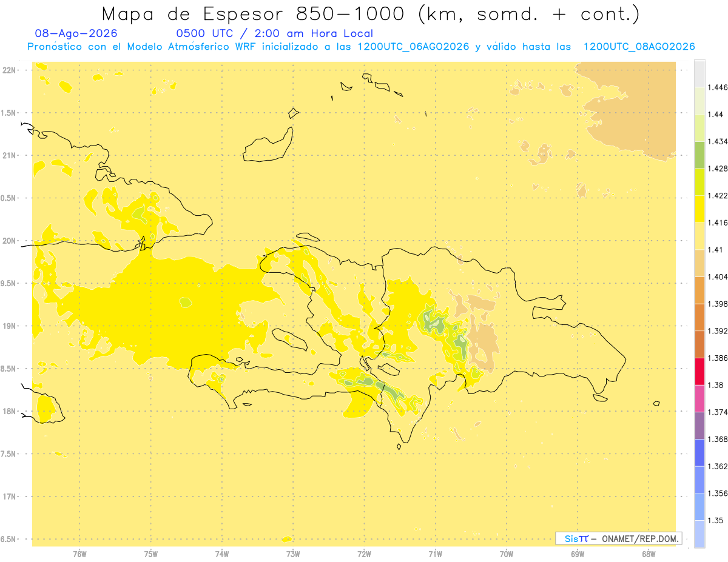Click the colorbar value '1.374'
The width and height of the screenshot is (728, 562).
point(719,412)
